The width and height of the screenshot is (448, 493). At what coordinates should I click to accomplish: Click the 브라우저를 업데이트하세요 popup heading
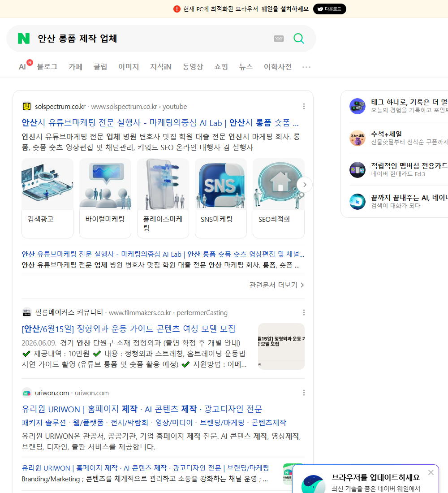click(376, 477)
